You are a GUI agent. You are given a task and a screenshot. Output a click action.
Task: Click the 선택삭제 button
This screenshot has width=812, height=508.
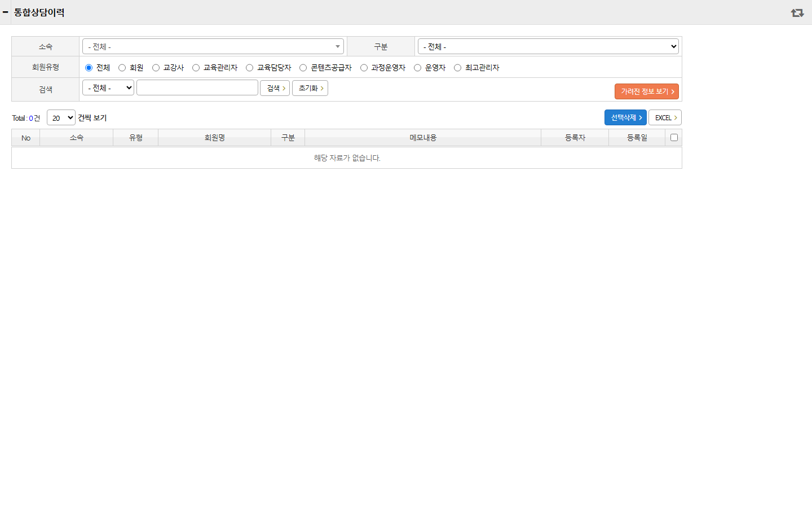pyautogui.click(x=625, y=117)
